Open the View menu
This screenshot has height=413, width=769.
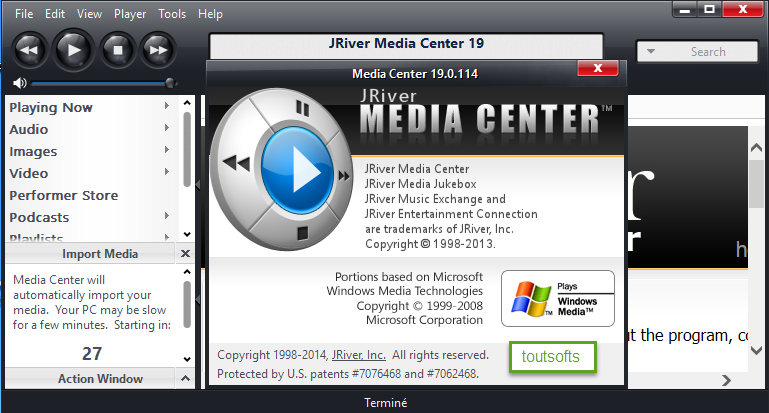[89, 14]
